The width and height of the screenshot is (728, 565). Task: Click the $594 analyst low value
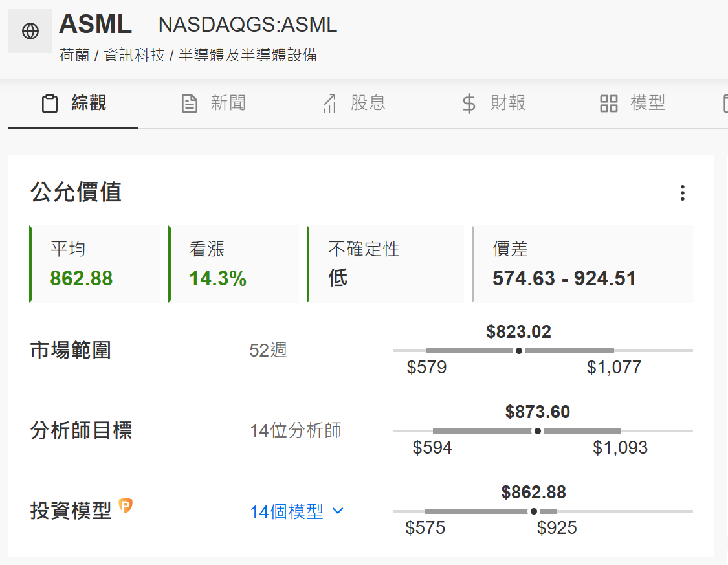pyautogui.click(x=432, y=448)
